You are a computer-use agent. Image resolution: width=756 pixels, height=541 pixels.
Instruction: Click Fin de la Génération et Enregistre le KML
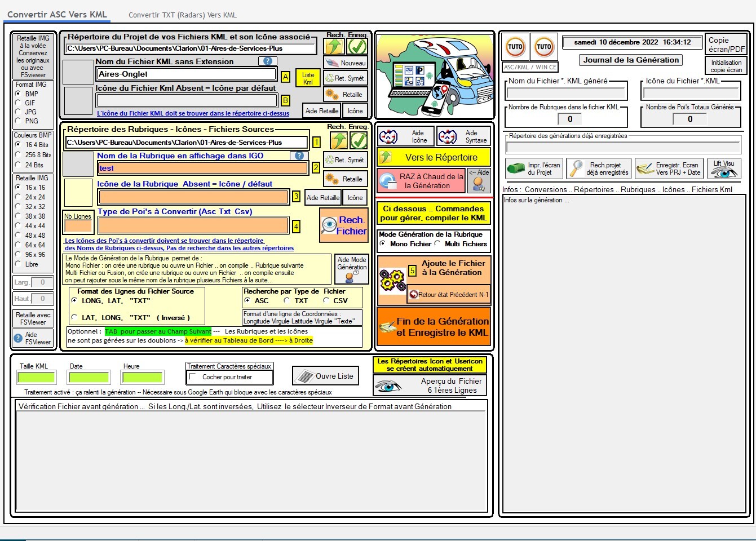[434, 327]
